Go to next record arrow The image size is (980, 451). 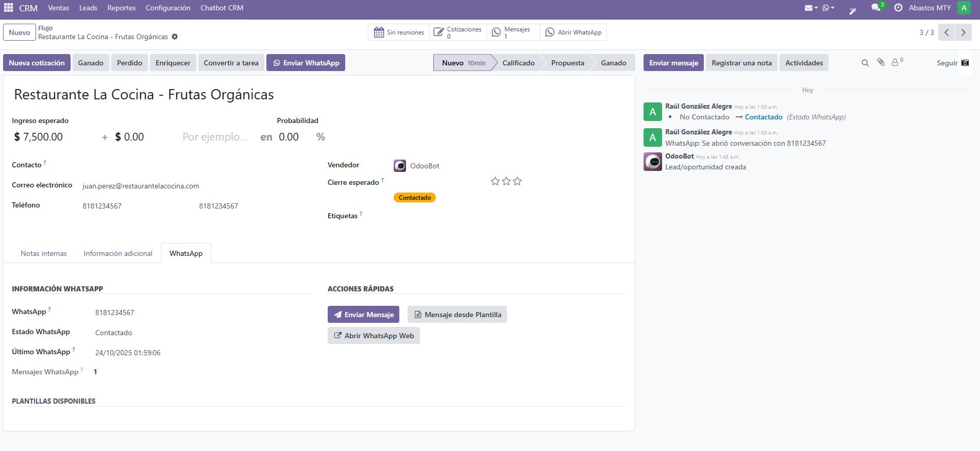[963, 32]
